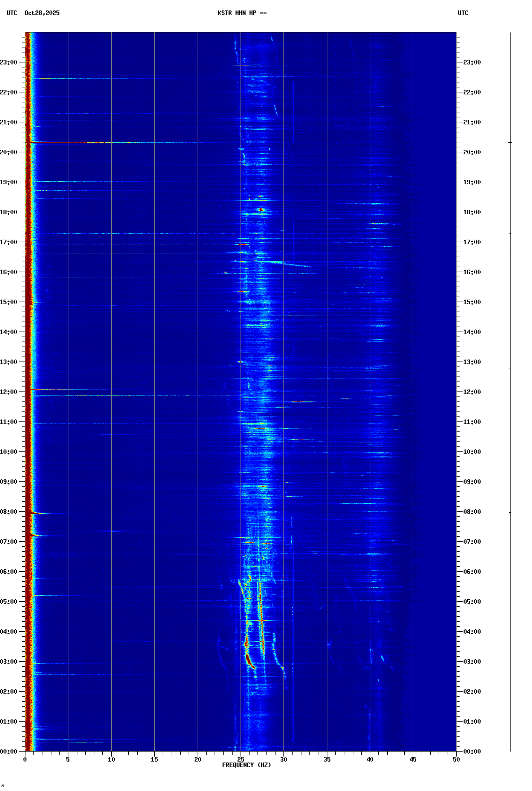The width and height of the screenshot is (532, 791).
Task: Click the red spot near 18:00 at 27 Hz
Action: (x=261, y=210)
